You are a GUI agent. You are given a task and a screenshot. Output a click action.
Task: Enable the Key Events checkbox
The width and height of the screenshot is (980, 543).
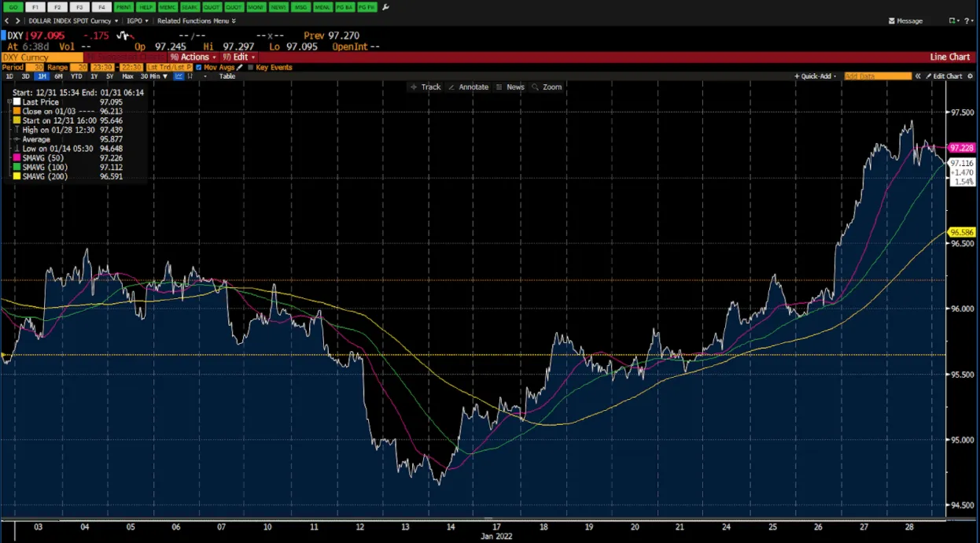pos(250,67)
